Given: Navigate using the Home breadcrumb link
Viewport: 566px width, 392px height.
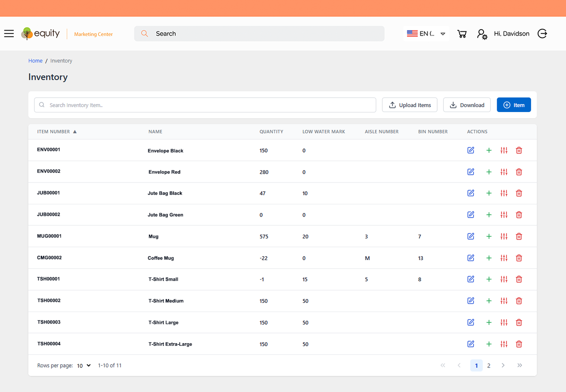Looking at the screenshot, I should click(35, 61).
